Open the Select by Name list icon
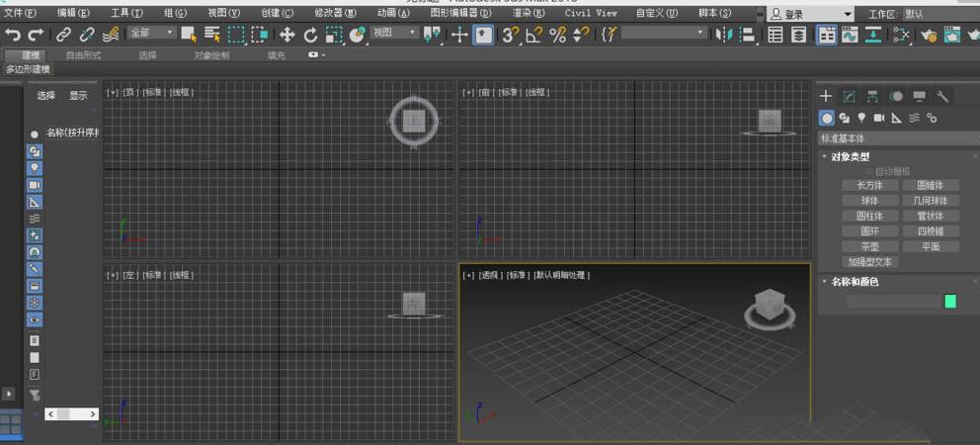980x445 pixels. (212, 35)
